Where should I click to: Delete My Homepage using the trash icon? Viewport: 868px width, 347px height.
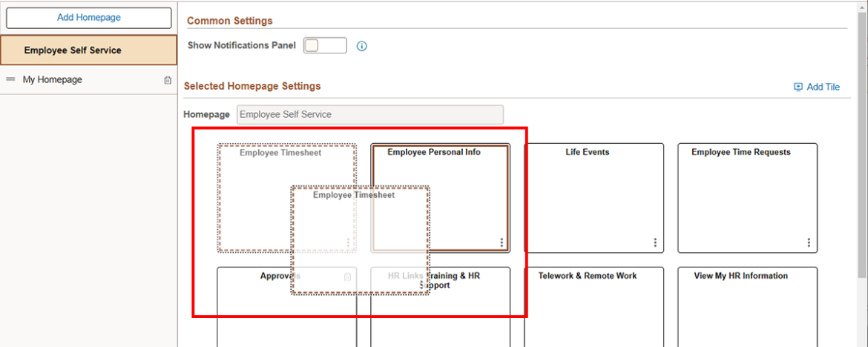point(168,80)
